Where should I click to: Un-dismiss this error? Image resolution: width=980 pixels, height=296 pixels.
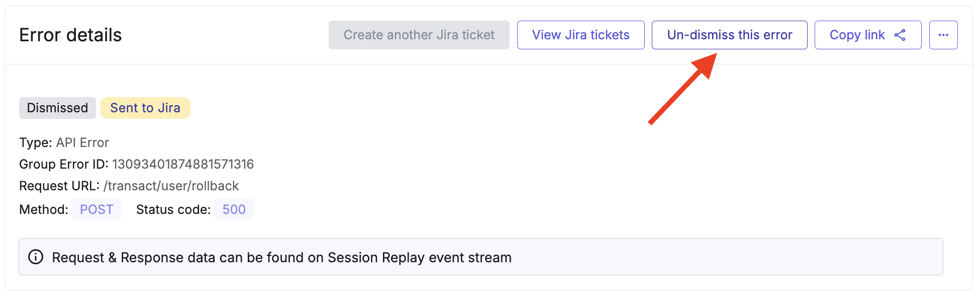[x=729, y=35]
